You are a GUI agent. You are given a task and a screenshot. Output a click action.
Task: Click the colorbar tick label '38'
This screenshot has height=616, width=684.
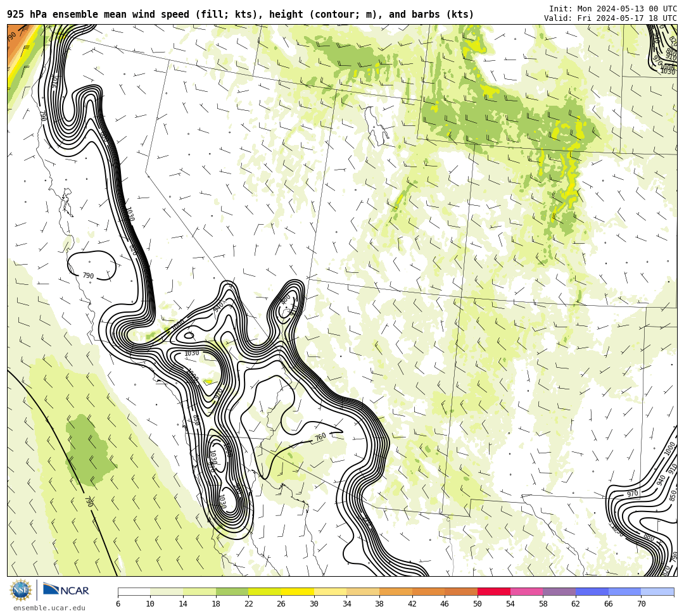pyautogui.click(x=379, y=604)
